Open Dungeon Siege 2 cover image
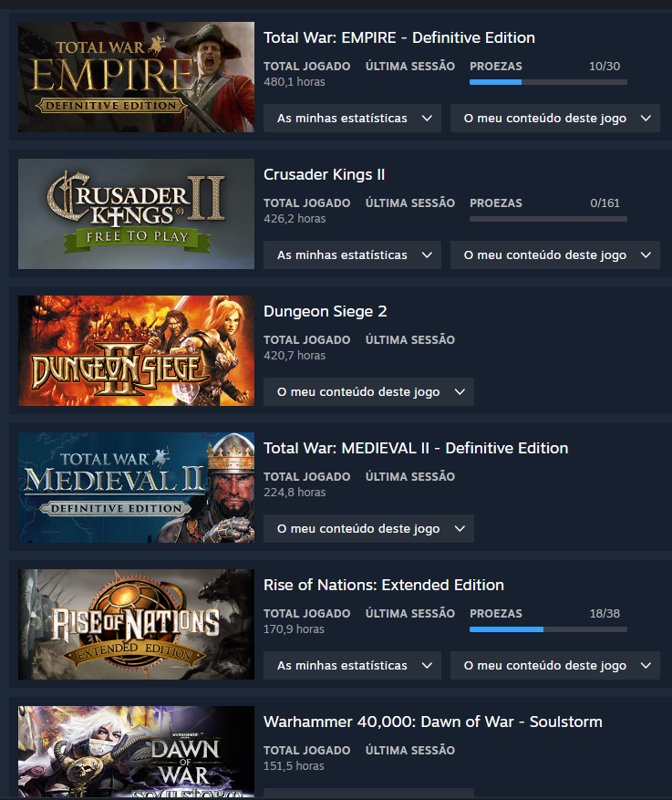The width and height of the screenshot is (672, 800). 136,350
